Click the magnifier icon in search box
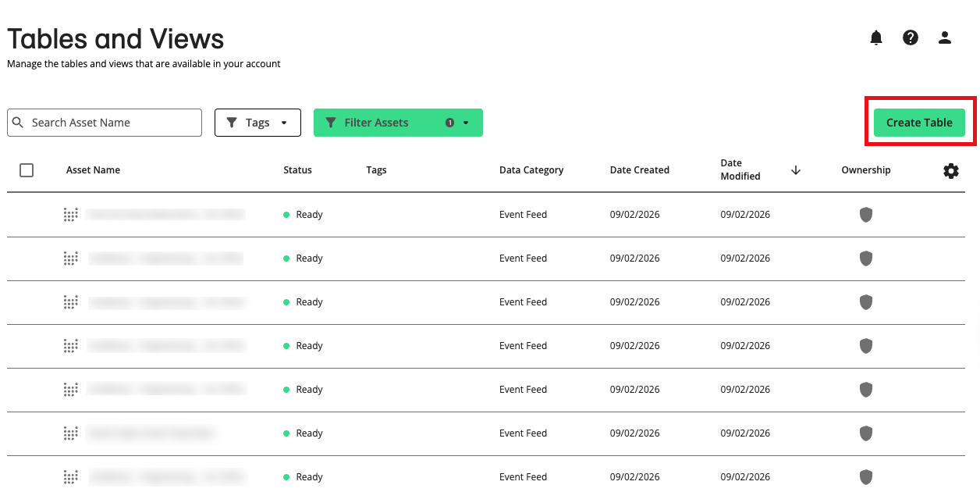This screenshot has height=492, width=980. pos(19,123)
